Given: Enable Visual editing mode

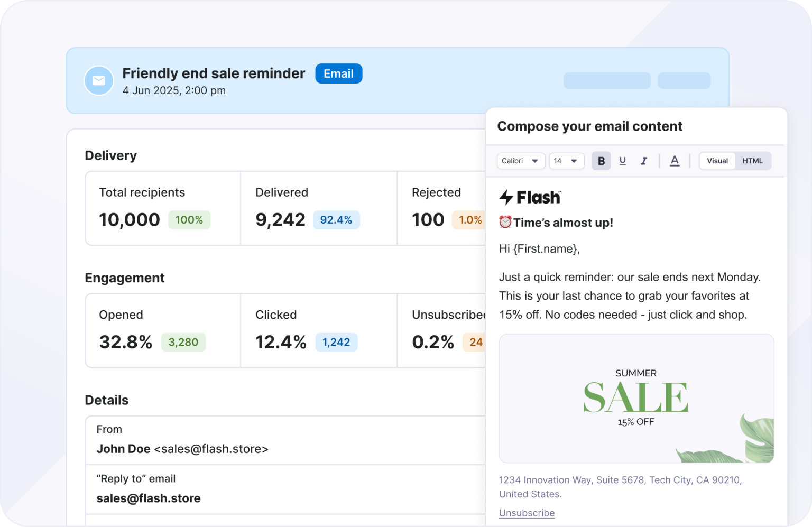Looking at the screenshot, I should pyautogui.click(x=717, y=161).
